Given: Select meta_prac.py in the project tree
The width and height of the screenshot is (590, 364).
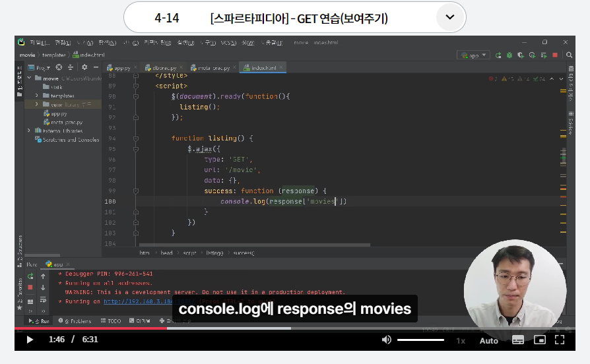Looking at the screenshot, I should (63, 122).
